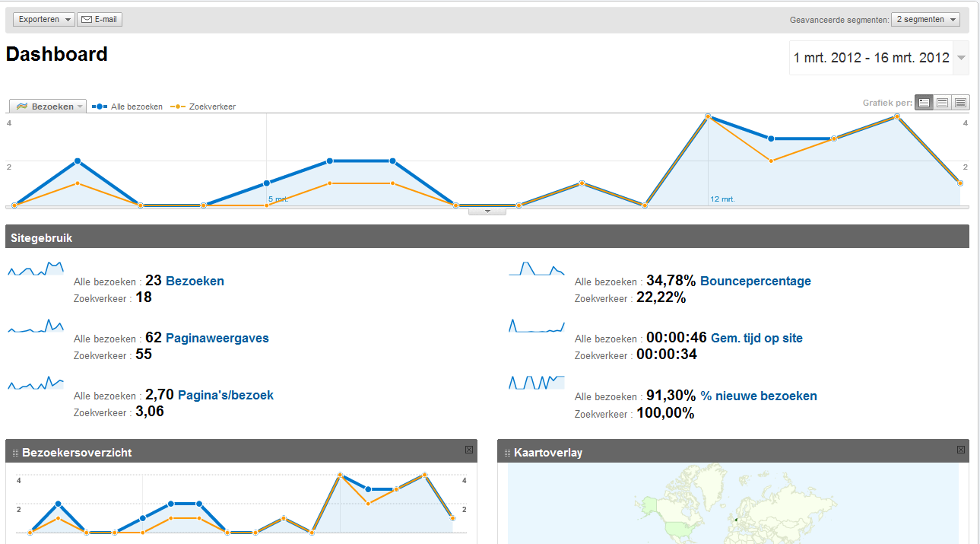Close the Kaartoverlay widget
980x544 pixels.
961,450
